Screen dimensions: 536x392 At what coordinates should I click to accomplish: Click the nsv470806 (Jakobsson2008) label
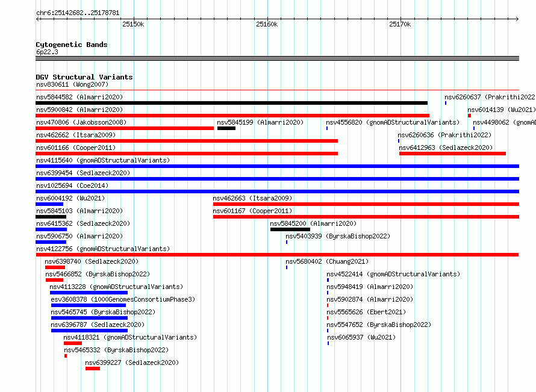click(x=81, y=122)
